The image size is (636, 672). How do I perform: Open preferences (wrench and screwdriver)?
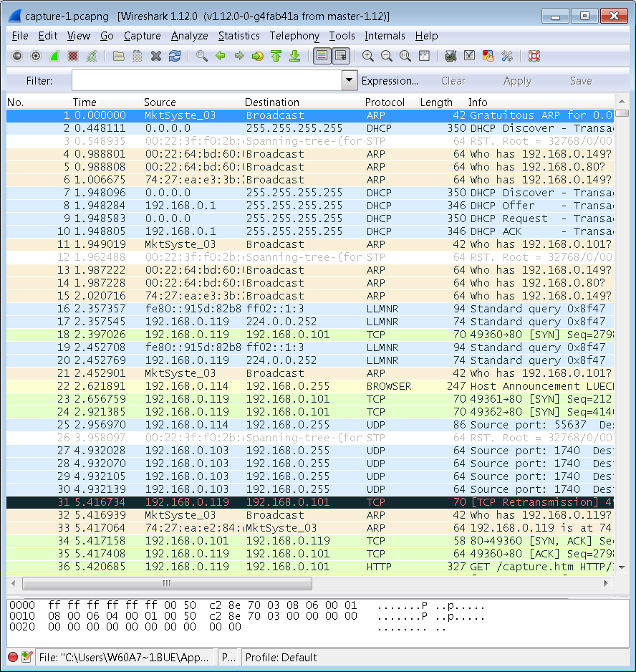click(x=507, y=56)
